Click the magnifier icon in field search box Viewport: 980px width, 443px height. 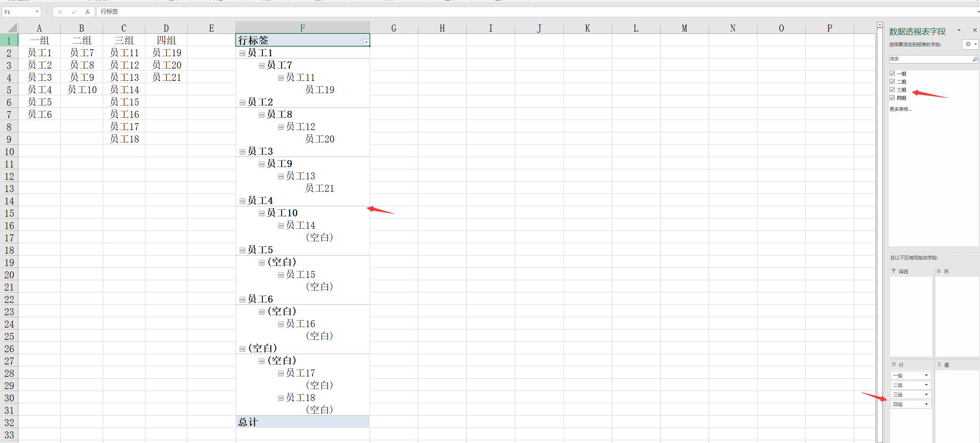(975, 59)
